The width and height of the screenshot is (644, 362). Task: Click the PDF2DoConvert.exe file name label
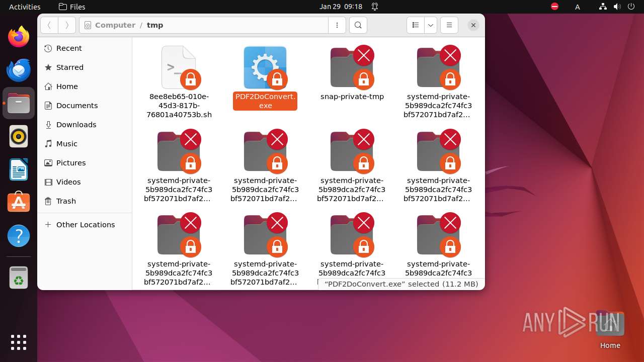265,101
